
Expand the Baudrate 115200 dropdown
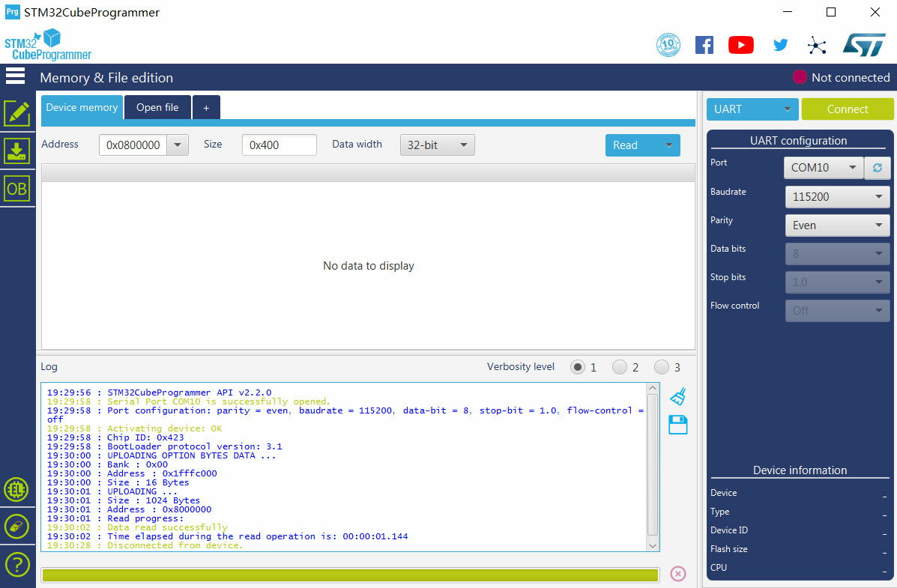tap(836, 197)
